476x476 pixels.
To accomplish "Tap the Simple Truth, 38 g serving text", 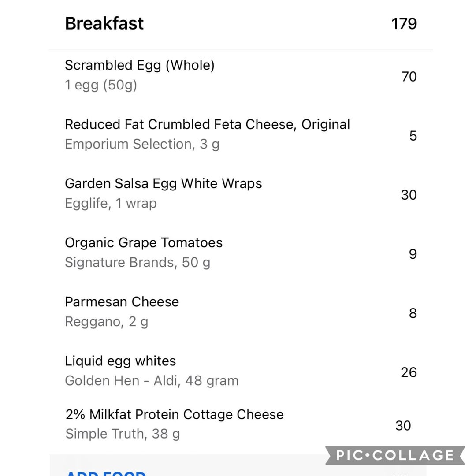I will pos(123,434).
